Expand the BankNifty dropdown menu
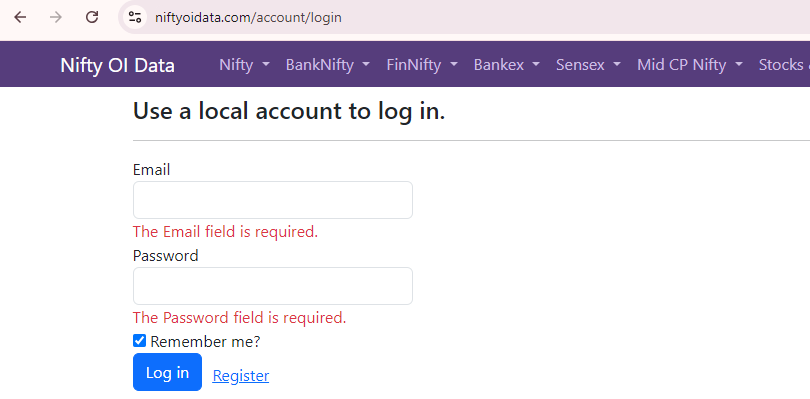The image size is (810, 399). pos(328,65)
